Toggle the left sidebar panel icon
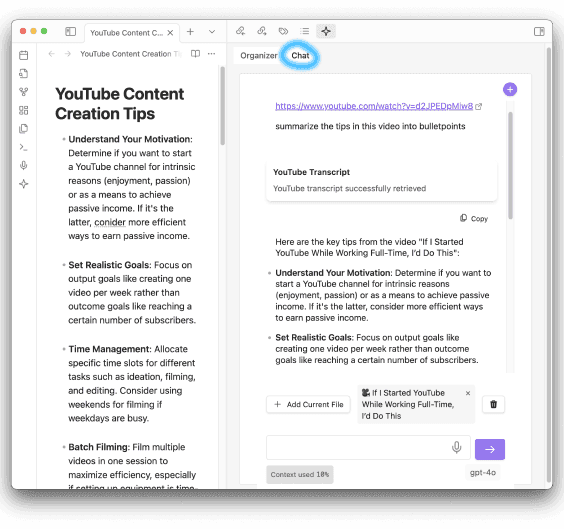This screenshot has width=564, height=529. click(x=70, y=32)
